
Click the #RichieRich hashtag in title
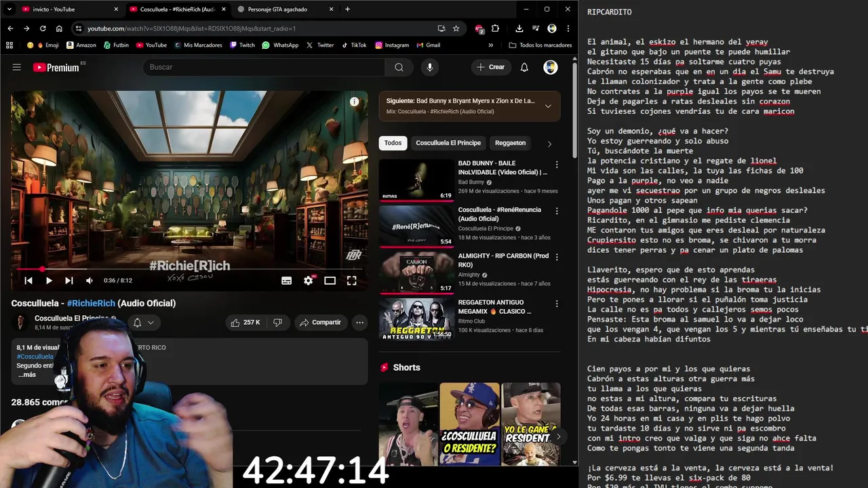coord(91,303)
